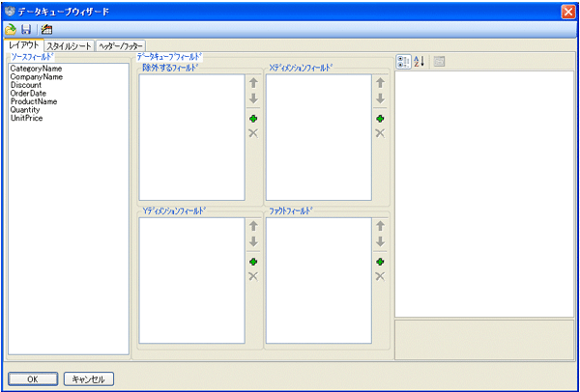
Task: Click the save floppy disk icon
Action: tap(26, 30)
